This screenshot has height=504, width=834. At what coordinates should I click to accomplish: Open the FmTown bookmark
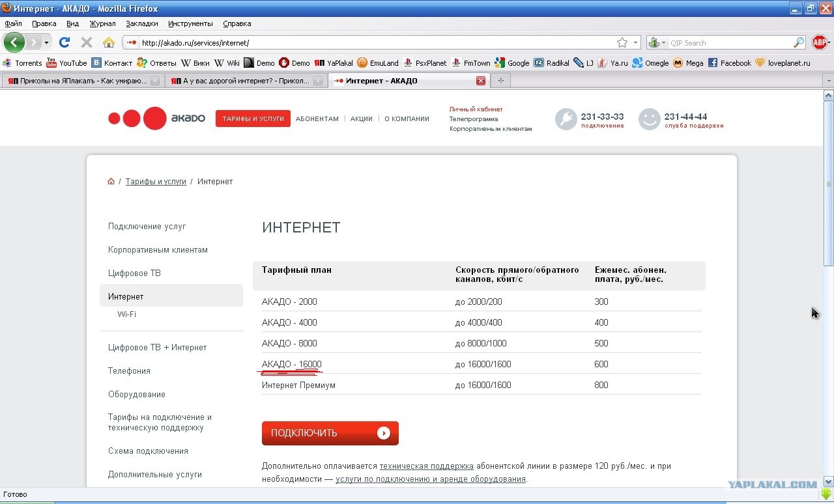coord(471,63)
